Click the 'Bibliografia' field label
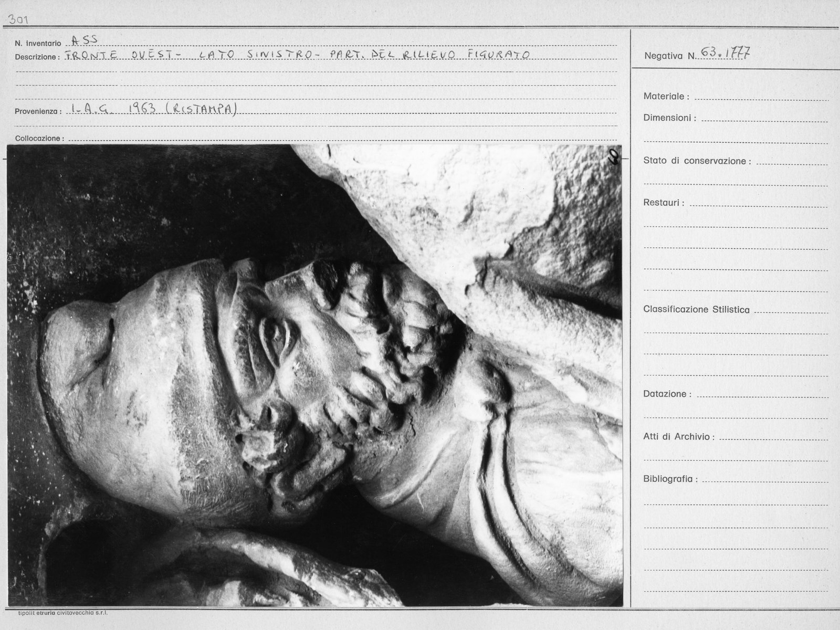The height and width of the screenshot is (630, 840). coord(670,479)
